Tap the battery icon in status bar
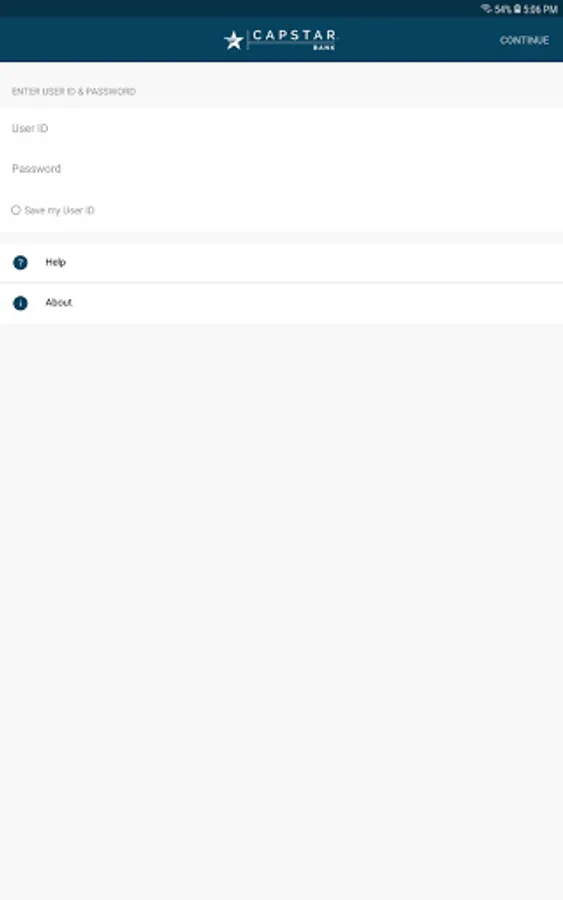The height and width of the screenshot is (900, 563). click(x=517, y=9)
